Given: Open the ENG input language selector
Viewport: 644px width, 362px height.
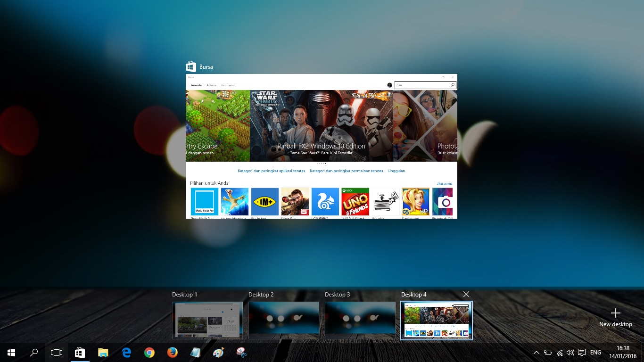Looking at the screenshot, I should (595, 353).
